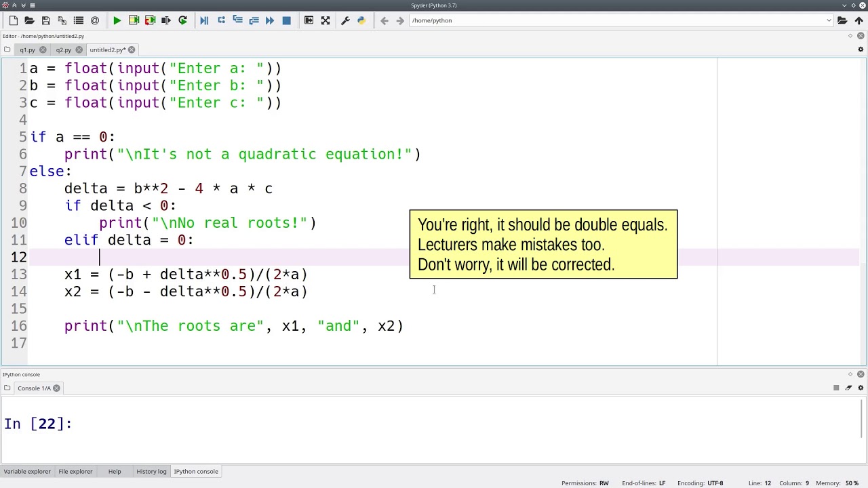Viewport: 868px width, 488px height.
Task: Undock the IPython console pane
Action: point(850,374)
